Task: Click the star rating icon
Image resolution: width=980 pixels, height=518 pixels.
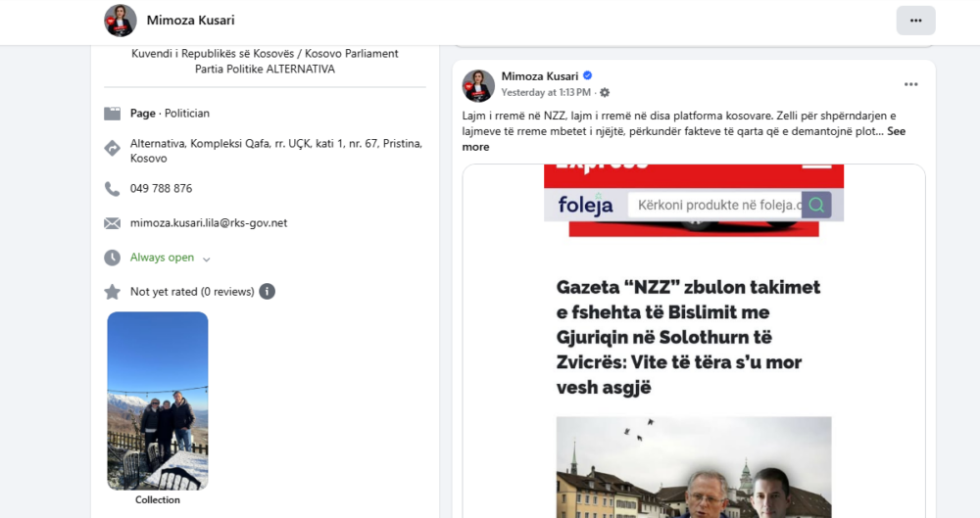Action: tap(113, 292)
